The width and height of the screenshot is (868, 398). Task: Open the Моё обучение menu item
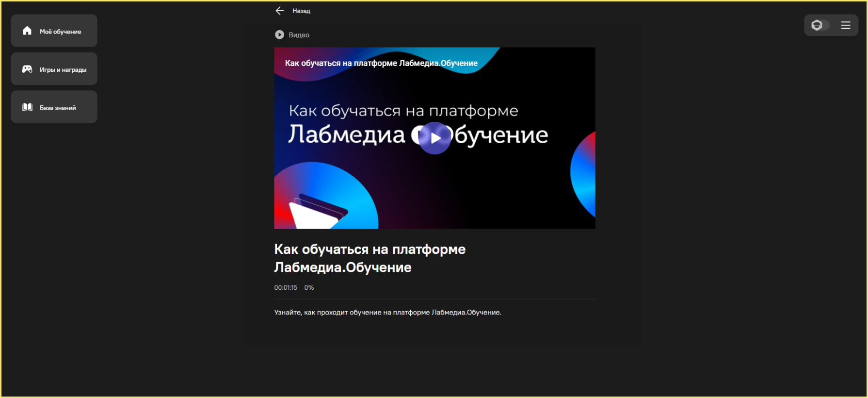(x=54, y=31)
